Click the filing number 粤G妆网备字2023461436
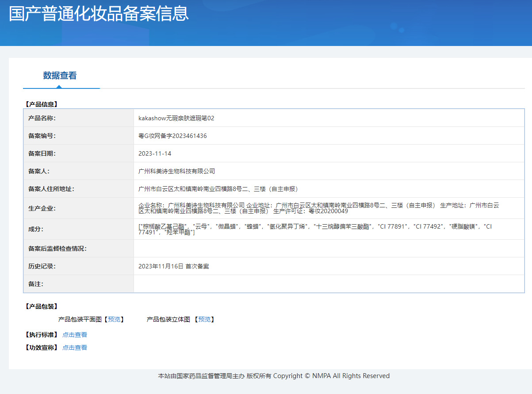This screenshot has width=532, height=394. [172, 136]
